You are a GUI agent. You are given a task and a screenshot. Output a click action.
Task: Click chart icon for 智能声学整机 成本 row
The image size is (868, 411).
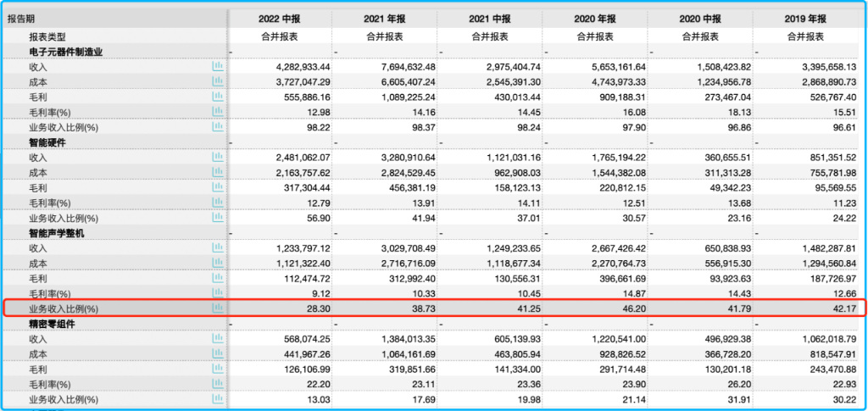coord(217,262)
